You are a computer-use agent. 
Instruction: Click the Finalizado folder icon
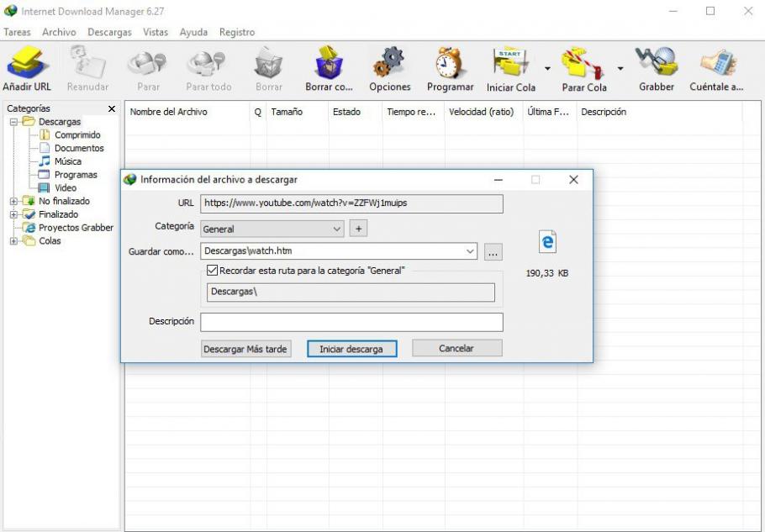29,214
